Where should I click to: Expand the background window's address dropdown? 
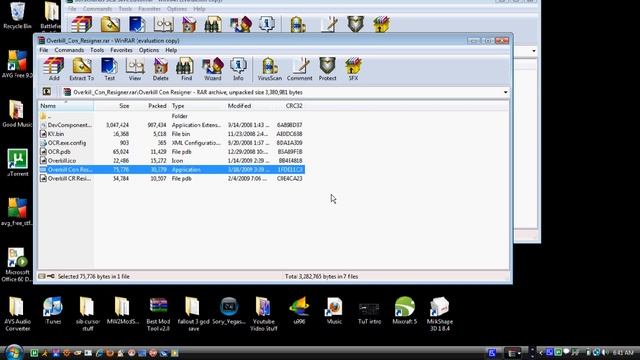tap(534, 51)
